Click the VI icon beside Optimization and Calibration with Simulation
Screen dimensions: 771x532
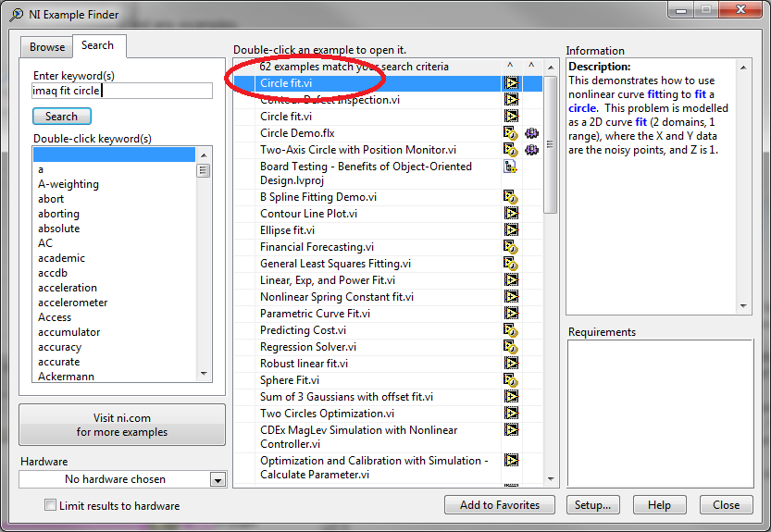(x=511, y=461)
